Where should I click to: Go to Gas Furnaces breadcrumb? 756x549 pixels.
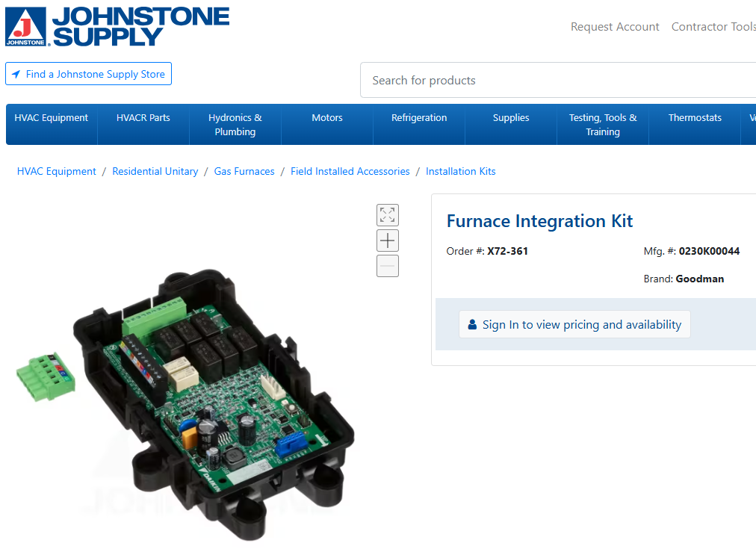pos(244,171)
